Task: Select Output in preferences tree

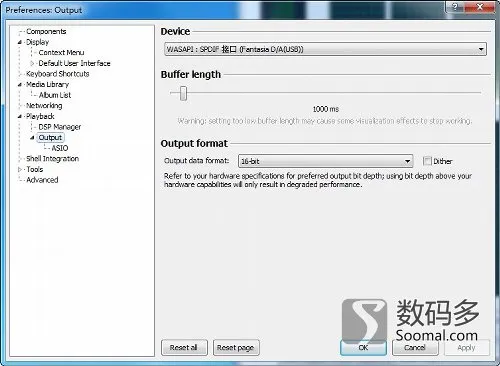Action: tap(50, 137)
